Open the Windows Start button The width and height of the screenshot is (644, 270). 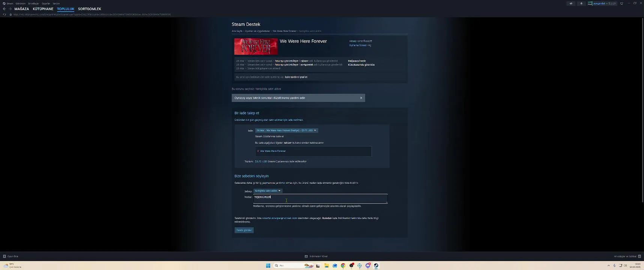pos(268,265)
